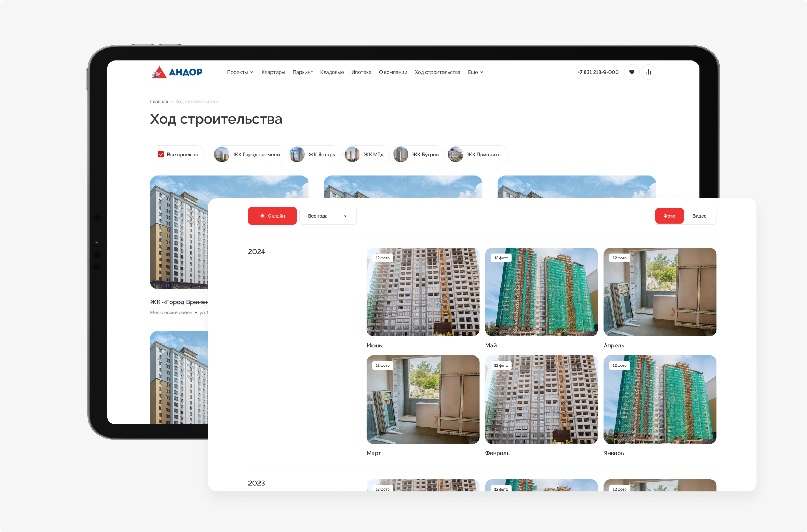Open comparison via bar chart icon
807x532 pixels.
pos(648,72)
